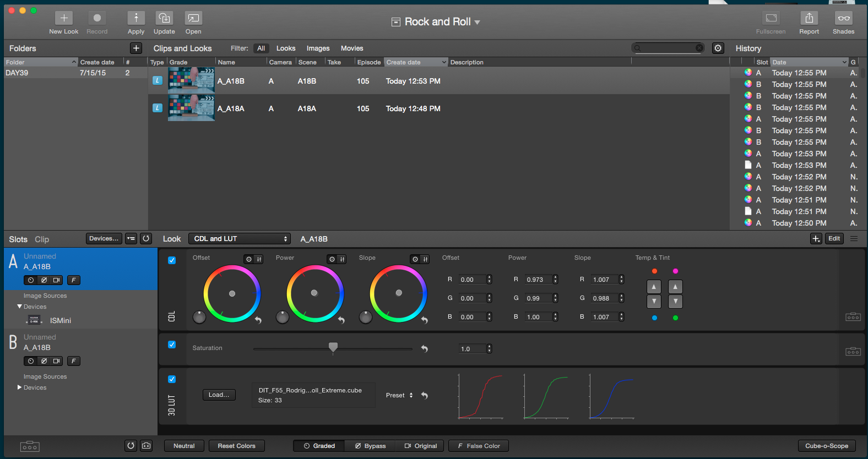Viewport: 868px width, 459px height.
Task: Open the CDL and LUT look dropdown
Action: [x=240, y=239]
